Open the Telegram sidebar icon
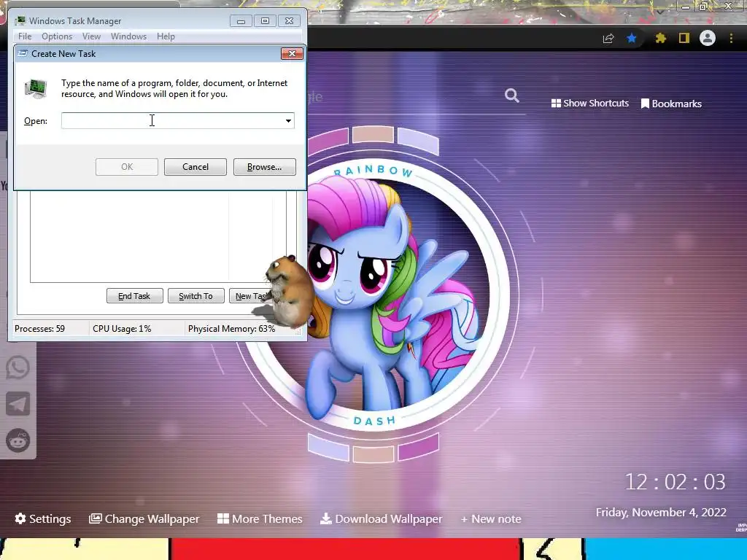This screenshot has height=560, width=747. point(18,404)
